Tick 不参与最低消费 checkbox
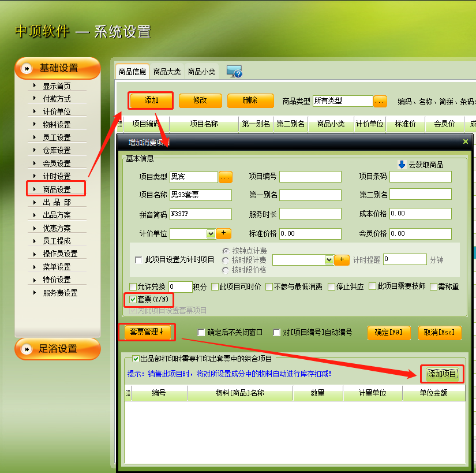Image resolution: width=476 pixels, height=473 pixels. (269, 286)
